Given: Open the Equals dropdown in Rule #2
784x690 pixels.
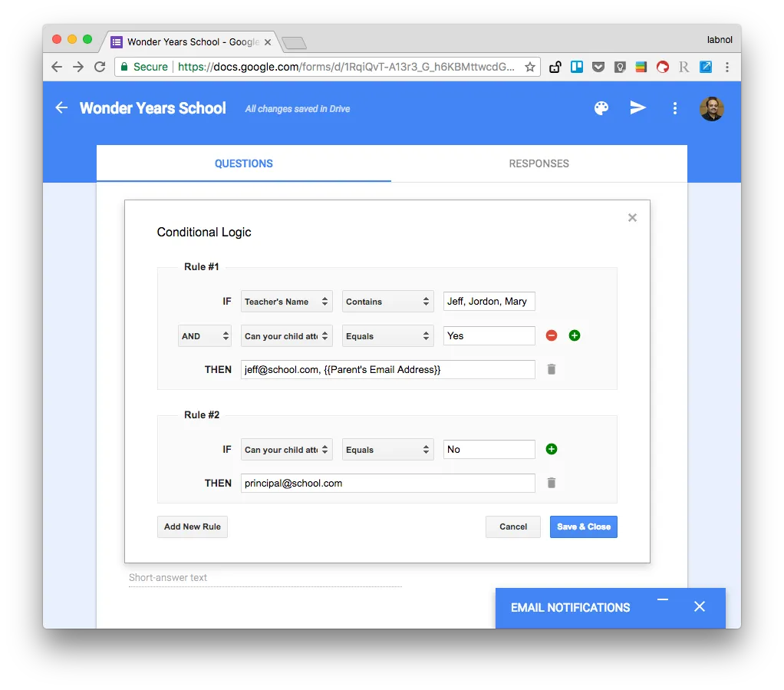Looking at the screenshot, I should (387, 449).
